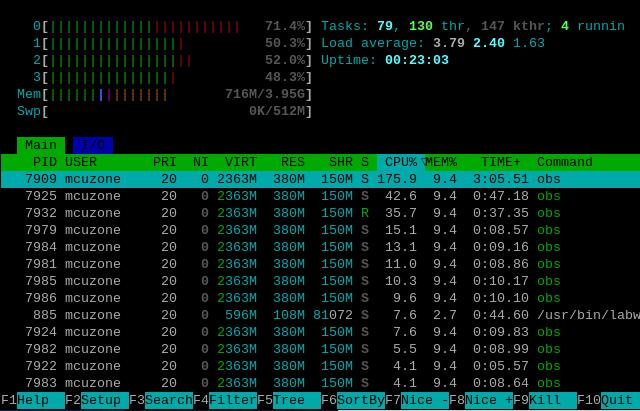640x411 pixels.
Task: Click the Tasks summary line
Action: [473, 27]
